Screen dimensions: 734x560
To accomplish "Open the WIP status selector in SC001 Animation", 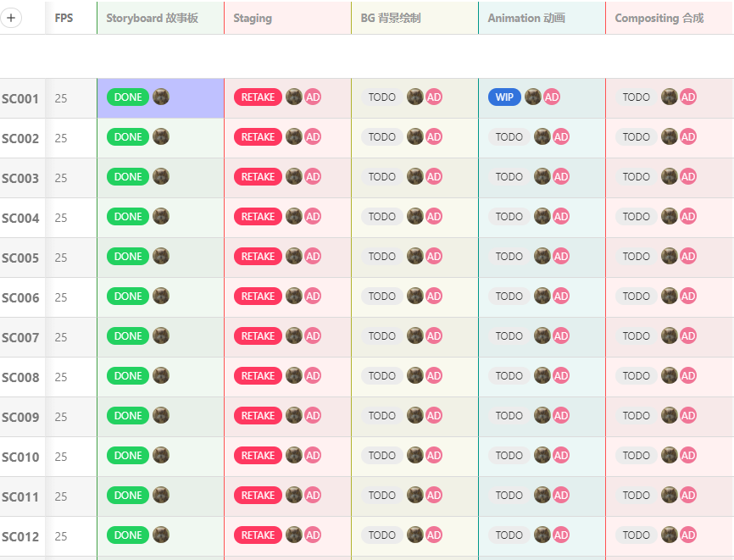I will pyautogui.click(x=504, y=97).
